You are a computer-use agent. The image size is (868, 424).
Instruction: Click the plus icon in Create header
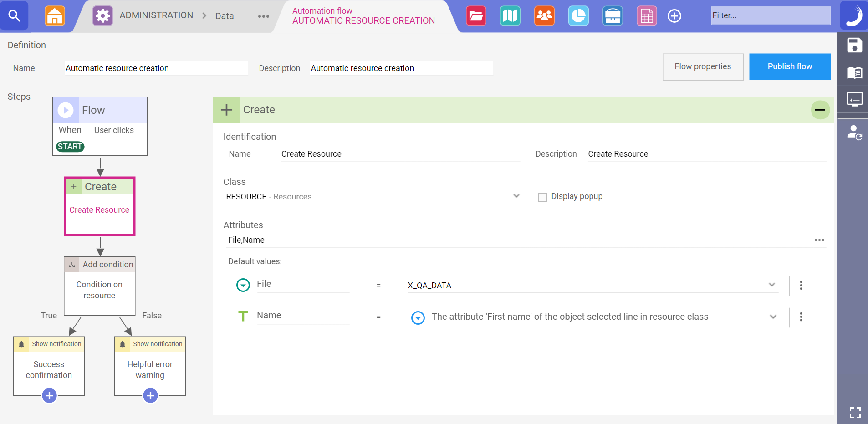[226, 110]
